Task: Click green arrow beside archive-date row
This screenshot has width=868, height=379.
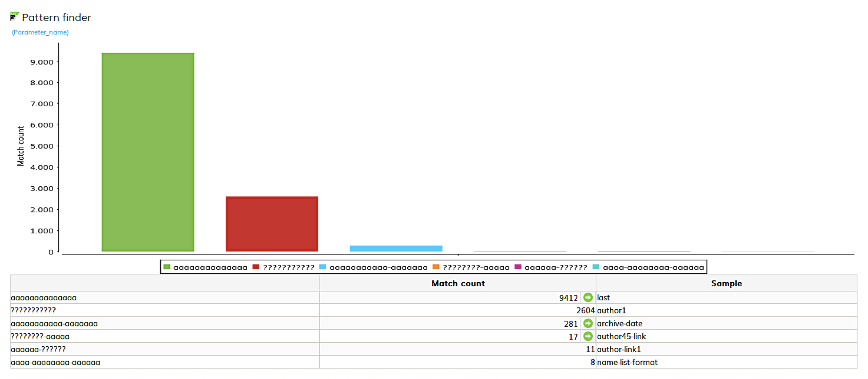Action: [588, 323]
